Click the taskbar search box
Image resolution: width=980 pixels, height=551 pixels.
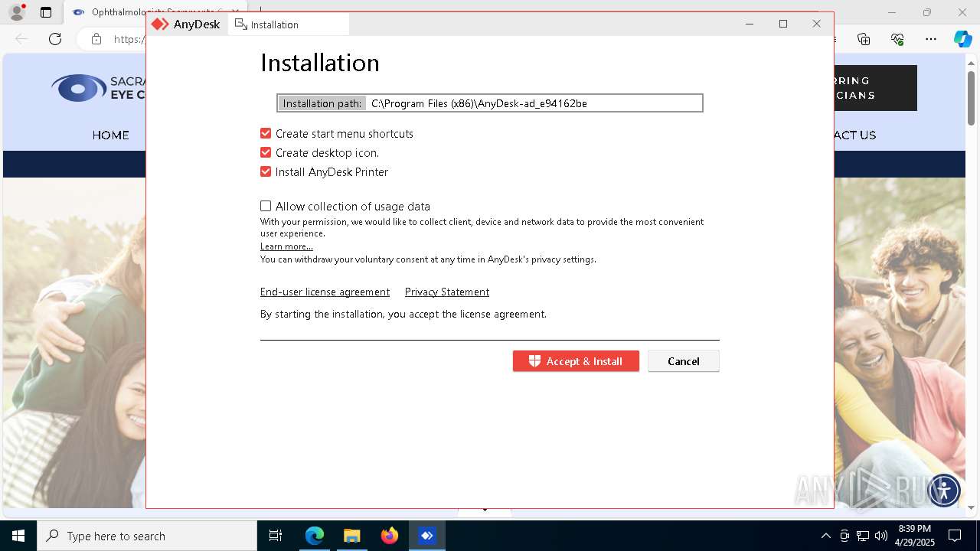pyautogui.click(x=147, y=536)
